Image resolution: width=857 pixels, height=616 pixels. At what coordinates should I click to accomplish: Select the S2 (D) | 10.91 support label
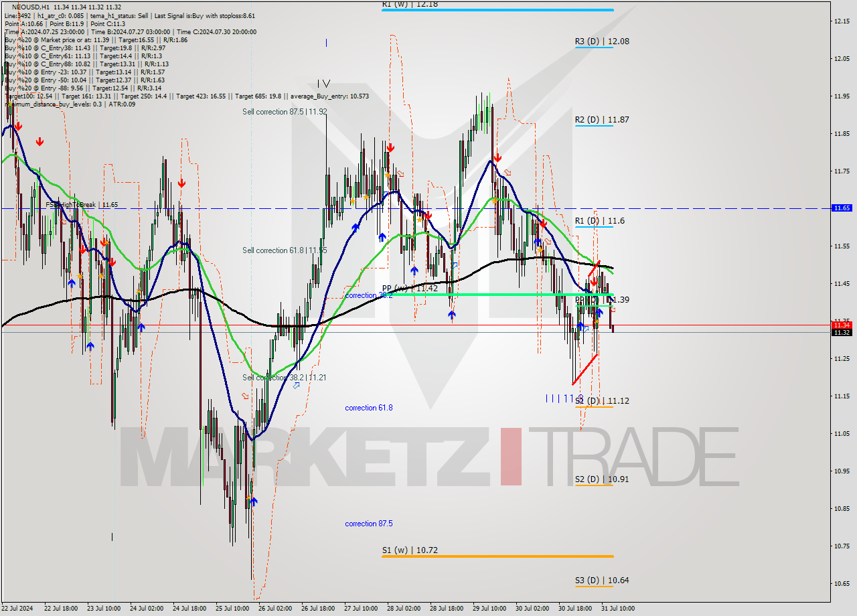tap(602, 479)
